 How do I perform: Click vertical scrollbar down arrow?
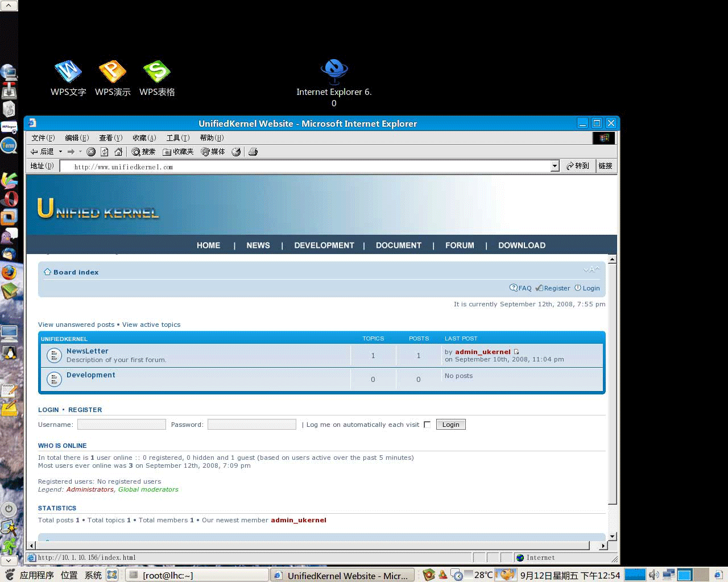pyautogui.click(x=613, y=536)
